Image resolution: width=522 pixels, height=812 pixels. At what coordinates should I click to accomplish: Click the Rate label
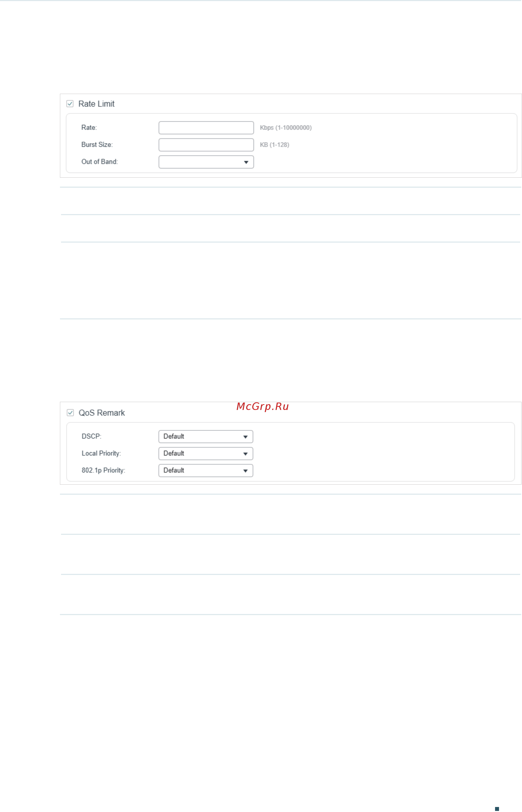(89, 128)
